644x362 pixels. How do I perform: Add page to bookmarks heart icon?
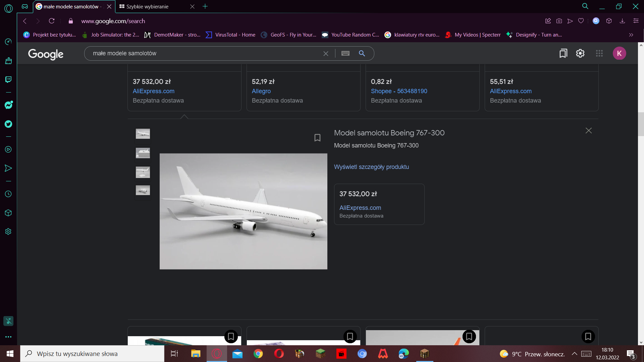(581, 21)
